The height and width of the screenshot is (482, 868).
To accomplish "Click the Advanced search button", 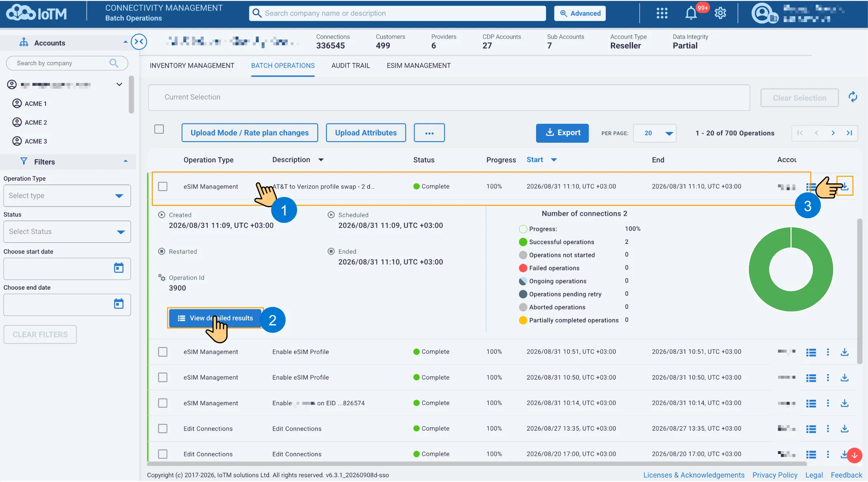I will tap(580, 13).
